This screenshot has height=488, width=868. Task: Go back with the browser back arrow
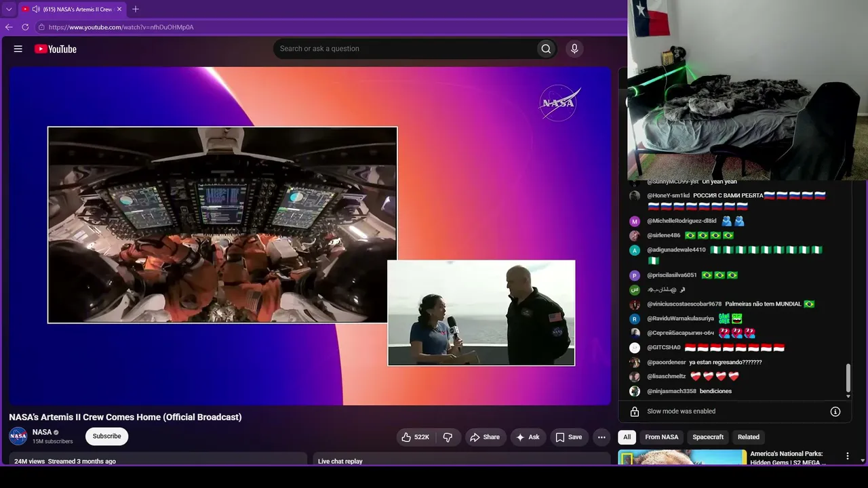point(9,27)
